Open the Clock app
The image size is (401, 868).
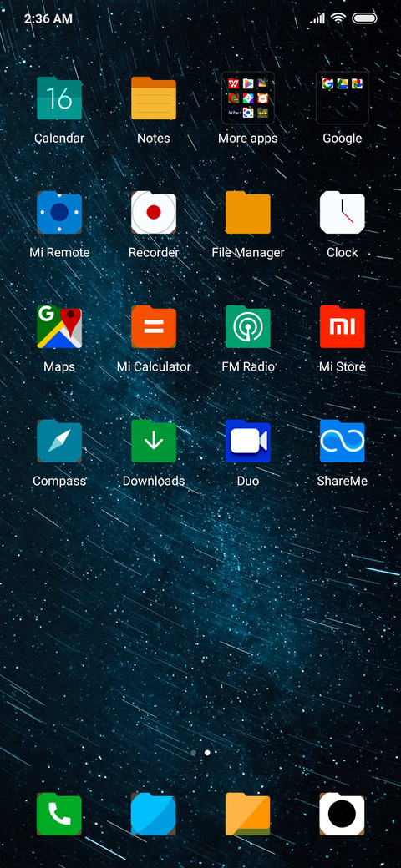click(x=343, y=213)
